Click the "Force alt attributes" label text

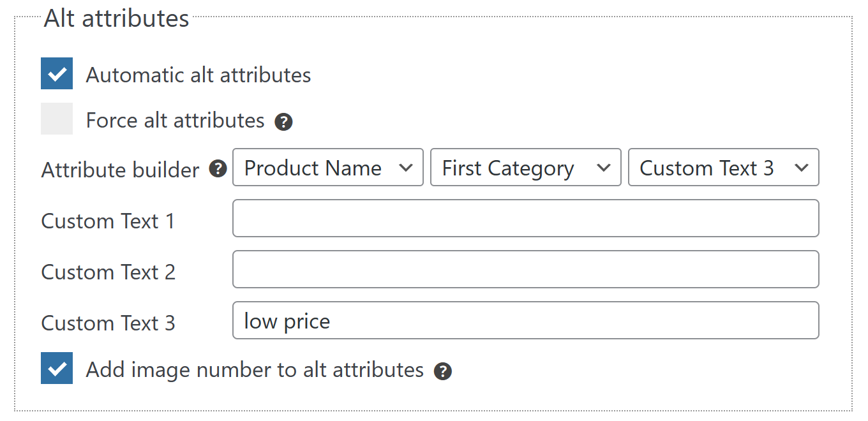pos(175,121)
